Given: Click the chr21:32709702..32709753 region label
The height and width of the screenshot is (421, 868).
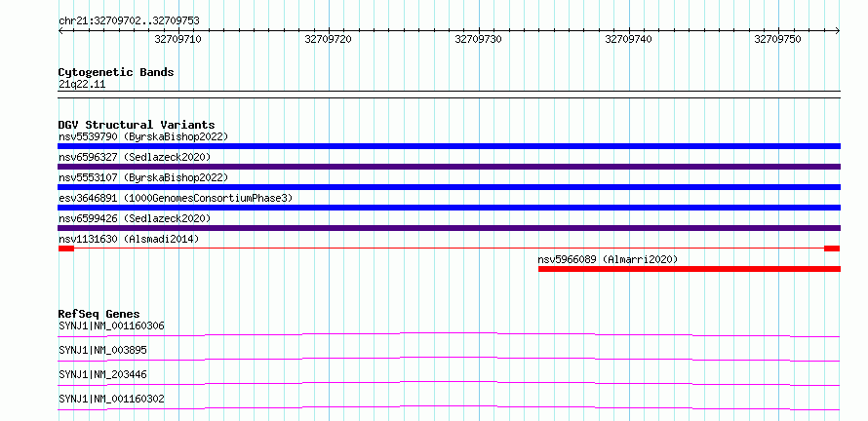Looking at the screenshot, I should (129, 21).
